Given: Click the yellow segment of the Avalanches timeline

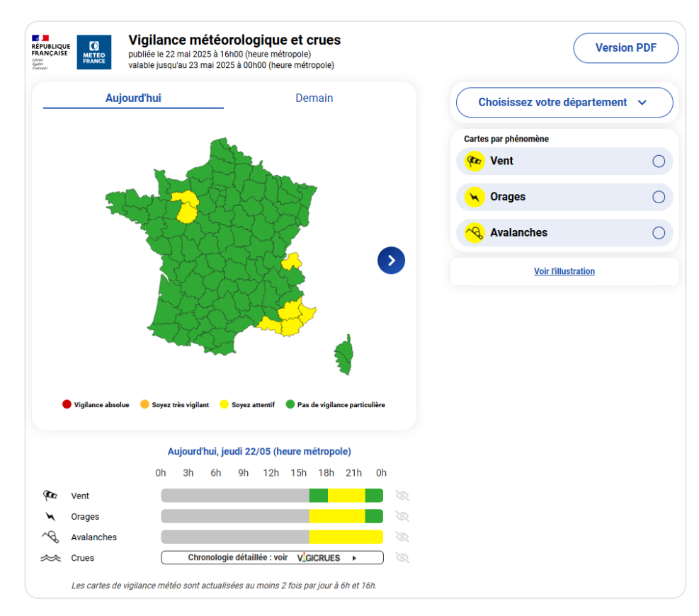Looking at the screenshot, I should click(x=346, y=537).
